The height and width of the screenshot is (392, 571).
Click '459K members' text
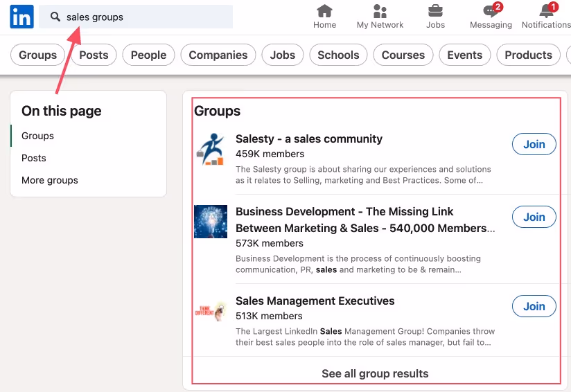point(270,154)
